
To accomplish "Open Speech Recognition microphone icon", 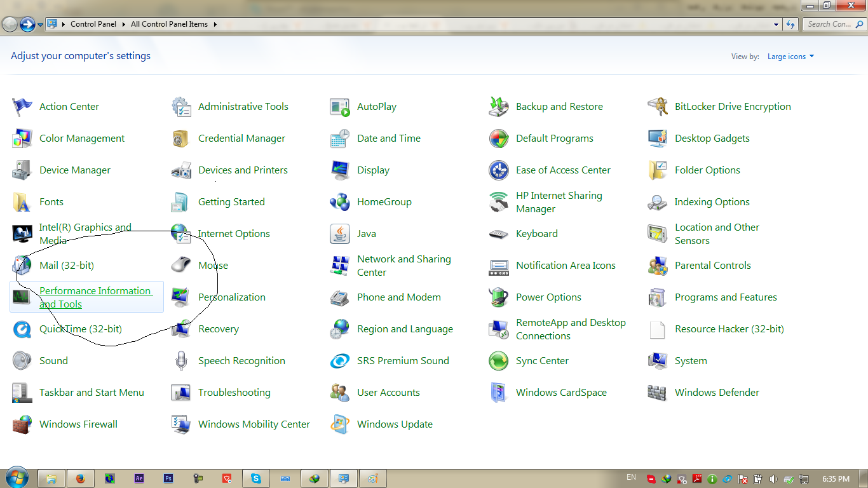I will [x=181, y=361].
